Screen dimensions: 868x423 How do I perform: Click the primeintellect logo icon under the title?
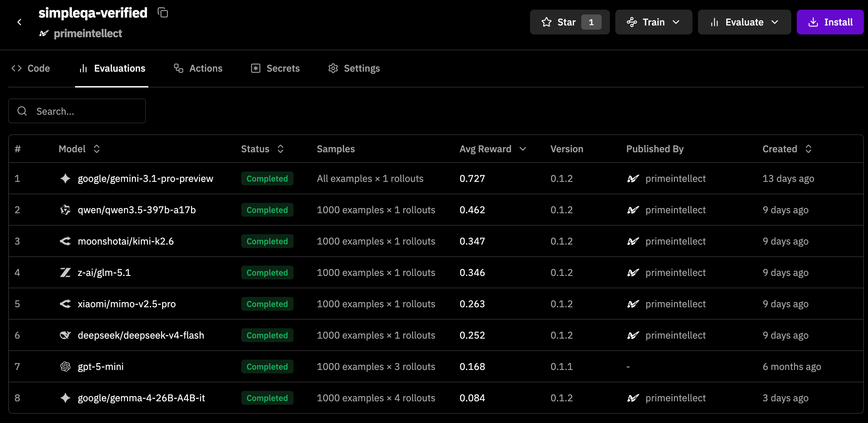(x=44, y=33)
